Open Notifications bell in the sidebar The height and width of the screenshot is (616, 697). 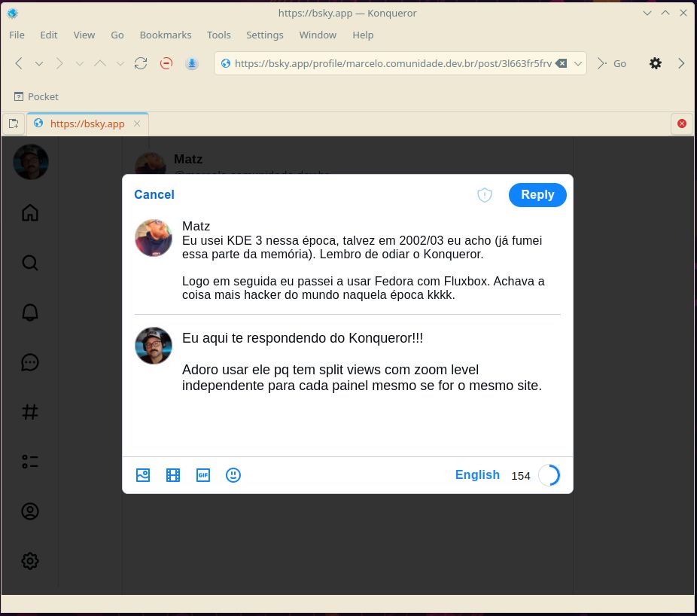click(x=30, y=313)
